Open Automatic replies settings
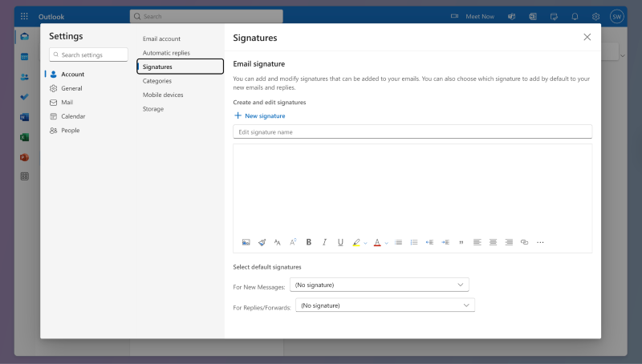 166,53
